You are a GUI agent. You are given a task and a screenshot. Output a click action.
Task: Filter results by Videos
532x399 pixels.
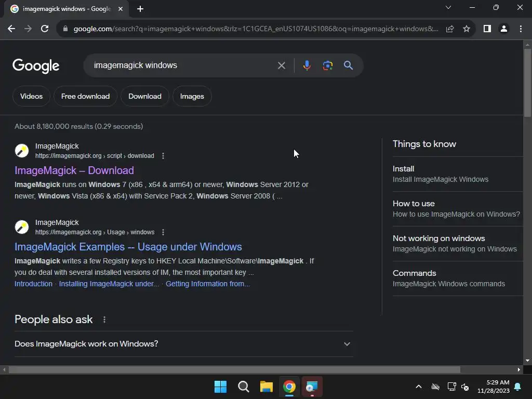31,96
